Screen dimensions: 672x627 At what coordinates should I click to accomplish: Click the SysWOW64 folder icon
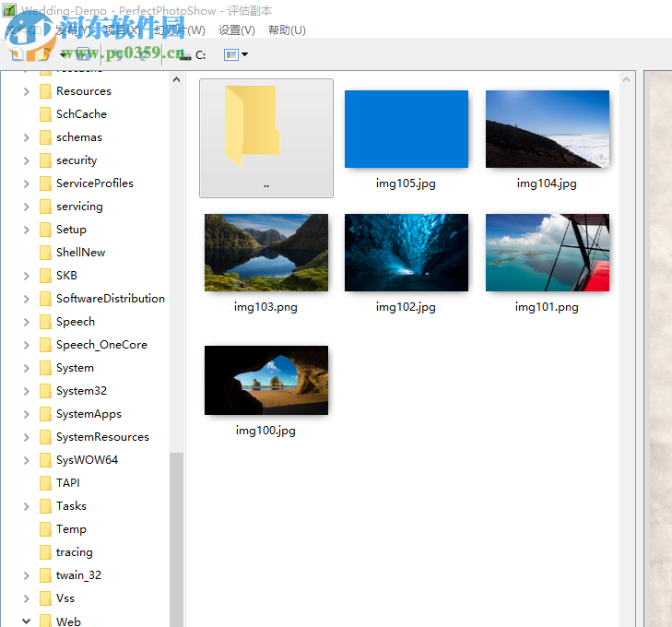(x=45, y=460)
